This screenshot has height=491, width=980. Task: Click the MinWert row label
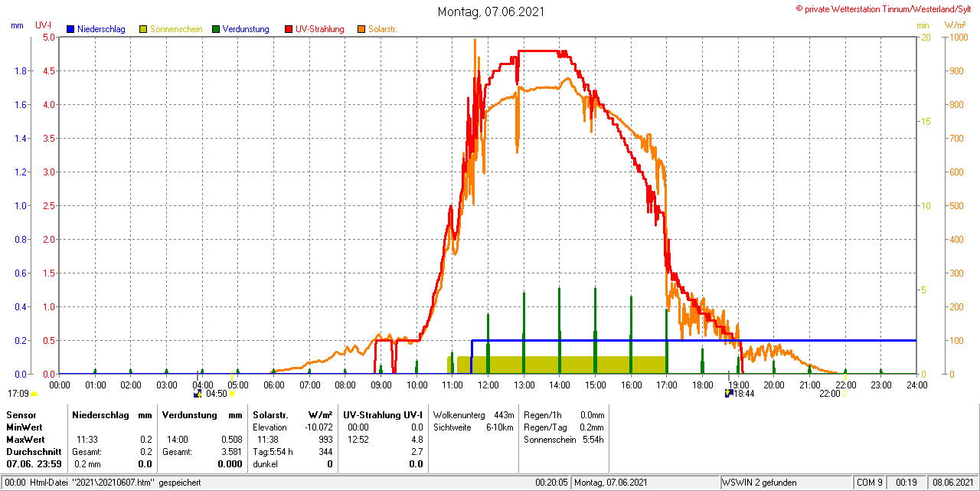[x=24, y=427]
